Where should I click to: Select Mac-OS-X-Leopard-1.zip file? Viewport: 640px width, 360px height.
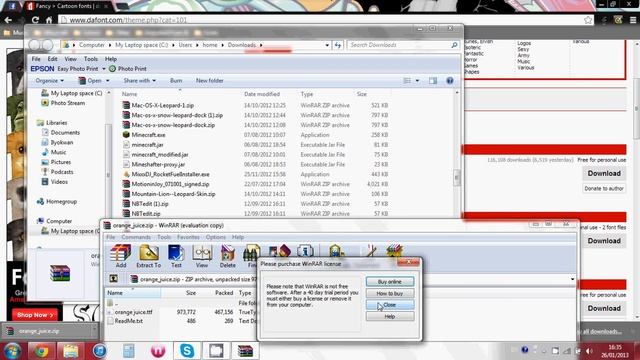point(162,105)
